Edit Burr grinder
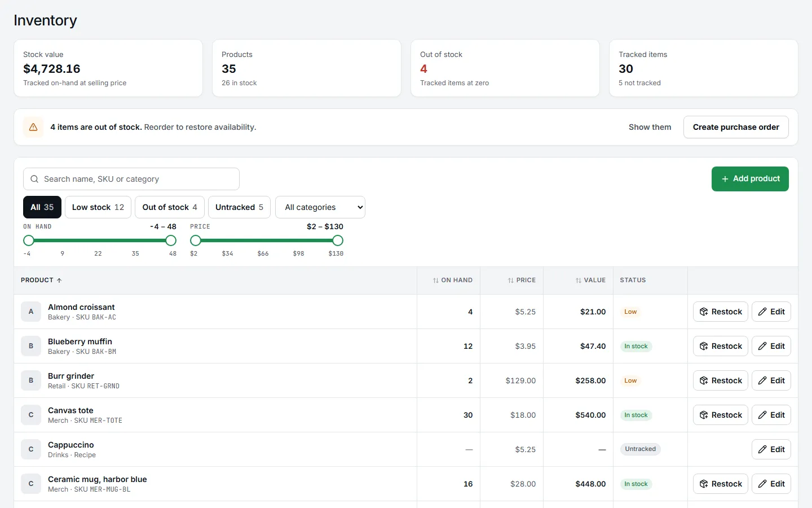This screenshot has width=812, height=508. [771, 380]
